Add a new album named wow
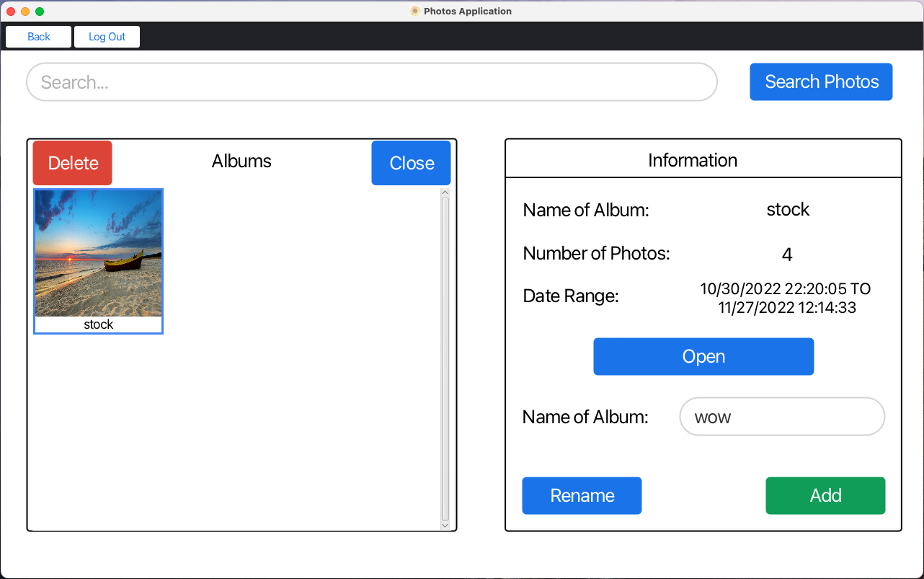924x579 pixels. [825, 495]
